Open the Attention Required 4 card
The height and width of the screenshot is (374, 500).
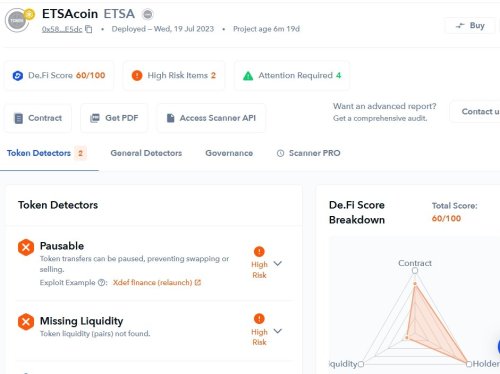click(292, 76)
